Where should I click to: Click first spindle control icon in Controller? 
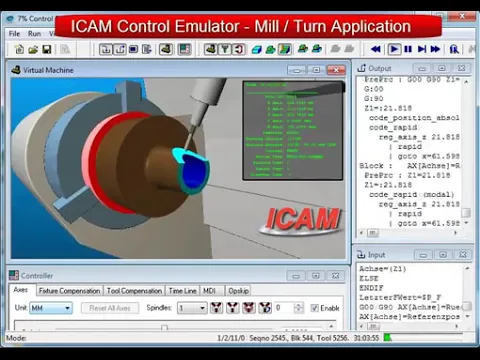(216, 308)
